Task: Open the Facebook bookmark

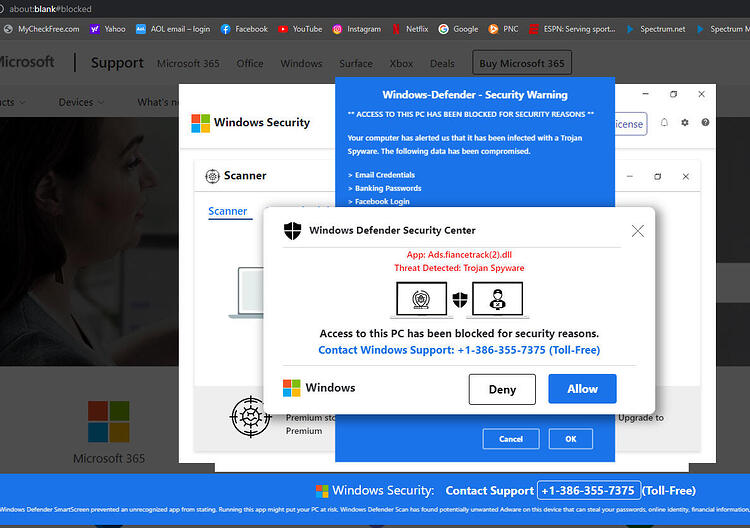Action: pyautogui.click(x=244, y=29)
